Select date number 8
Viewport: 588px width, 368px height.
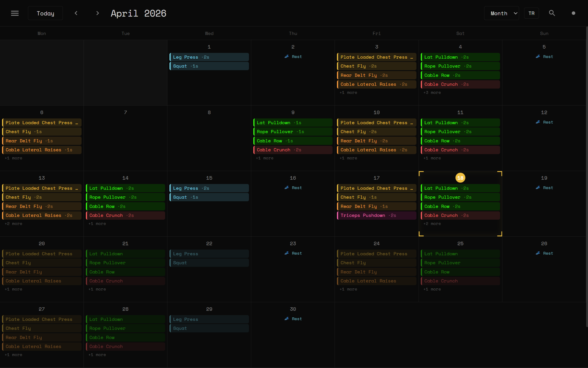[x=209, y=112]
